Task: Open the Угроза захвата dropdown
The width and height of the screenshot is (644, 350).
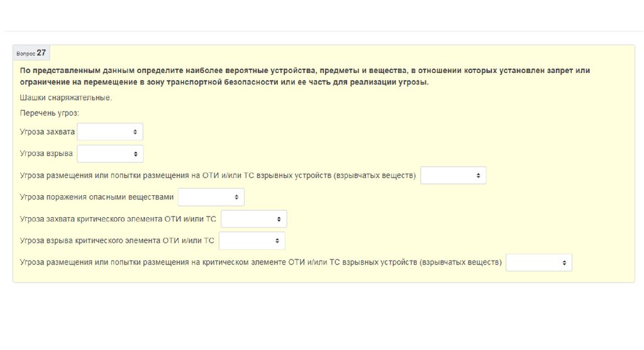Action: [110, 132]
